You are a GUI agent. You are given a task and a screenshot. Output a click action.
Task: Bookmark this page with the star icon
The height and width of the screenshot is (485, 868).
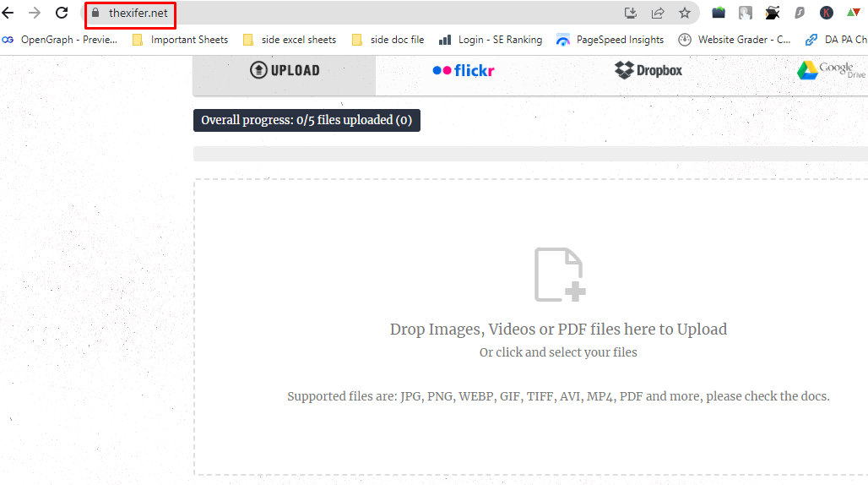(x=685, y=13)
